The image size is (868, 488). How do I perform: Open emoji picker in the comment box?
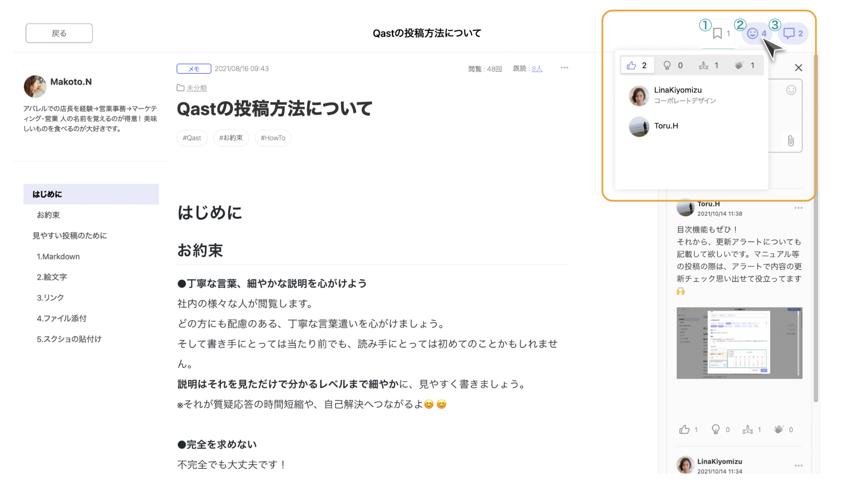tap(791, 90)
